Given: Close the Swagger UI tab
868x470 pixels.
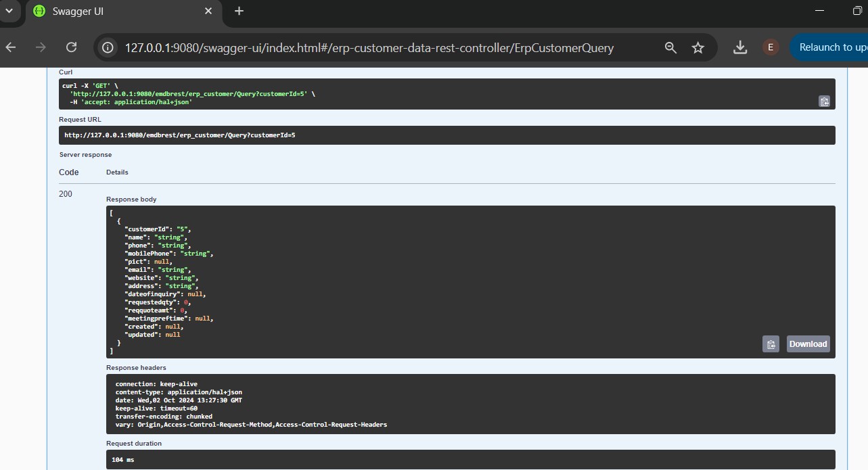Looking at the screenshot, I should (208, 11).
